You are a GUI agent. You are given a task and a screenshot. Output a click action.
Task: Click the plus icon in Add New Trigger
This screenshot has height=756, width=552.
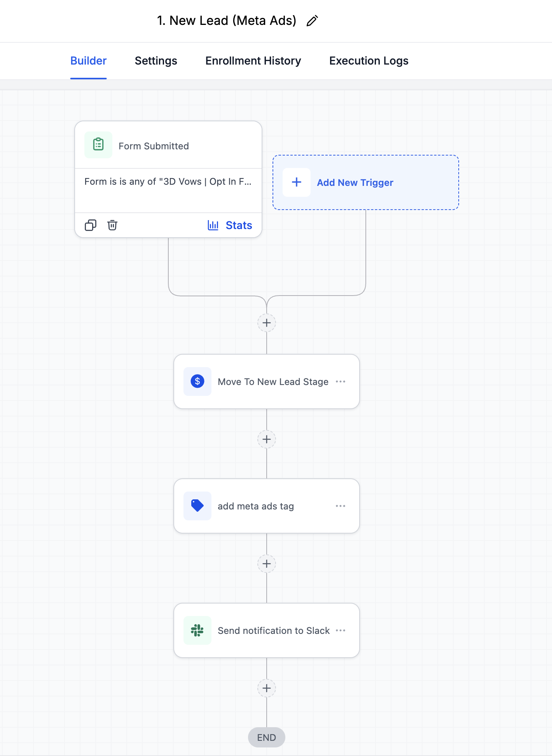(x=297, y=182)
